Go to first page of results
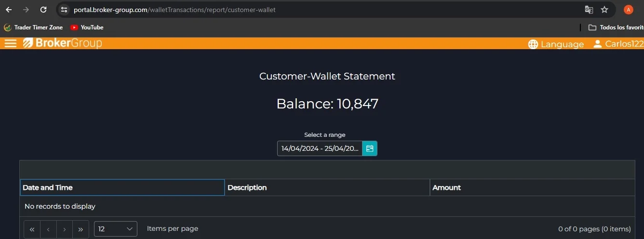 point(32,229)
